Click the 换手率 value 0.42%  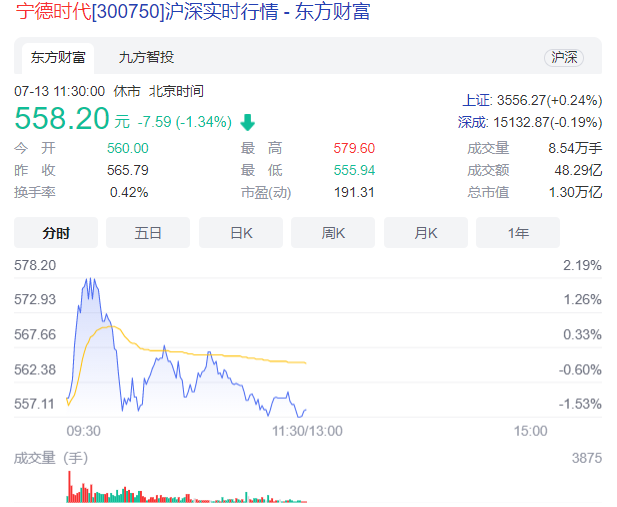click(129, 192)
